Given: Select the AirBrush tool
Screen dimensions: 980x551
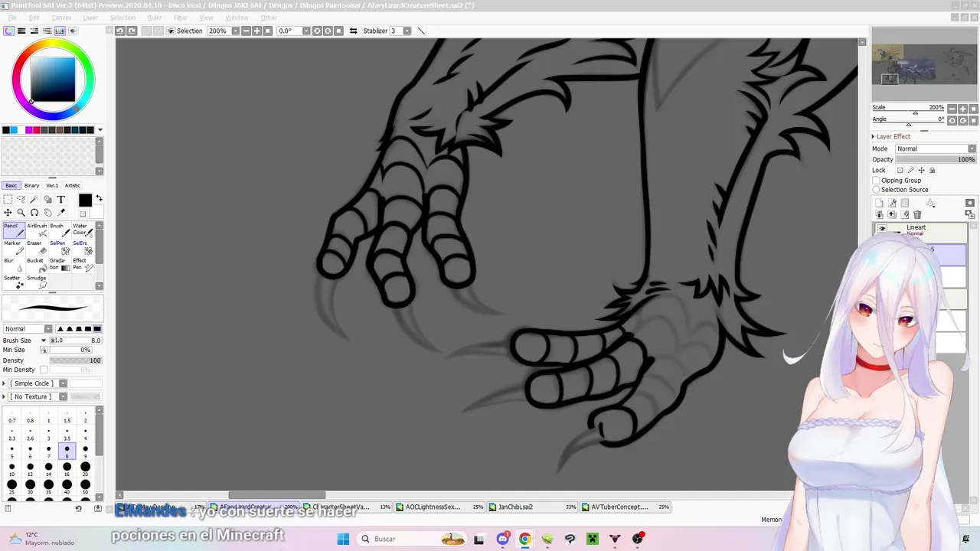Looking at the screenshot, I should coord(37,230).
